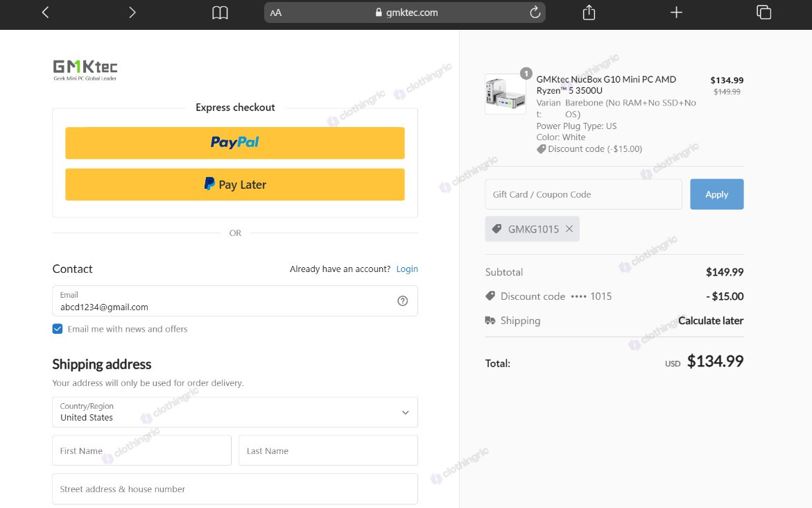Go forward with the browser forward arrow
This screenshot has height=508, width=812.
(132, 12)
